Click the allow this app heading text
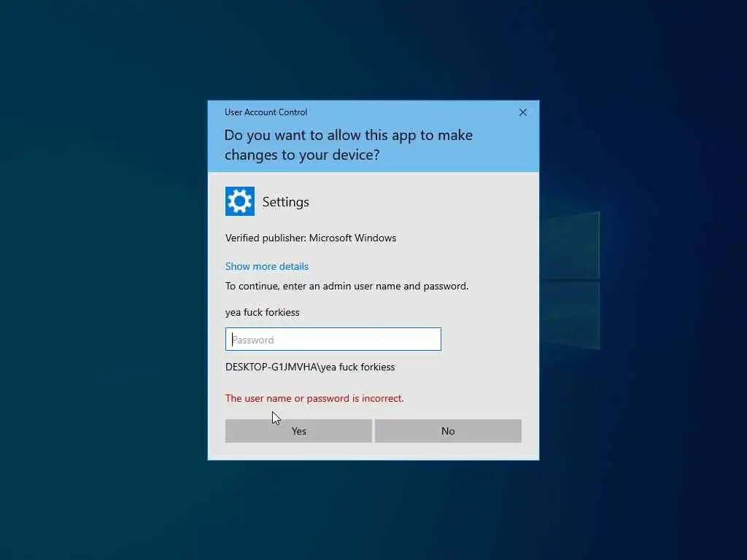 [x=348, y=145]
